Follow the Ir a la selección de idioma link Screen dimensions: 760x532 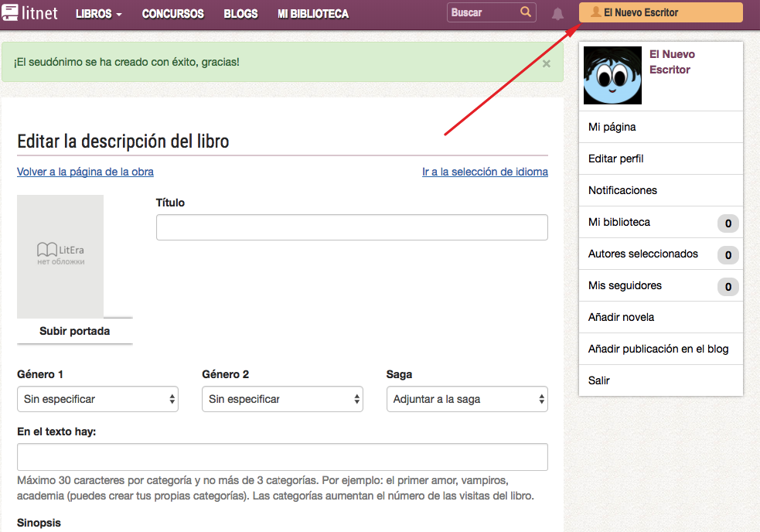pyautogui.click(x=486, y=172)
